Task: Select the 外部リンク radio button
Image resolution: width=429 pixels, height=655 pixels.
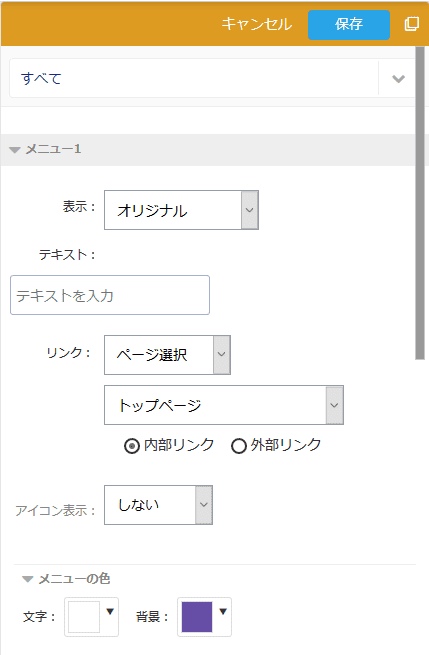Action: point(239,446)
